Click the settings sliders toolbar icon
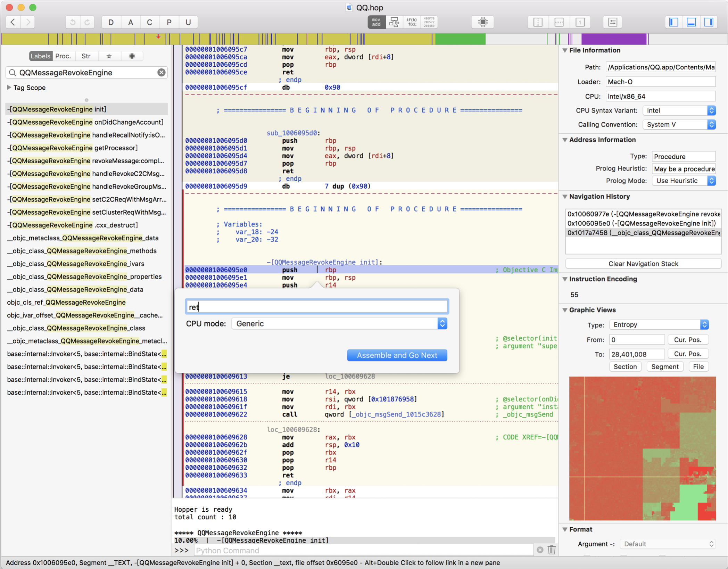The image size is (728, 569). (613, 22)
